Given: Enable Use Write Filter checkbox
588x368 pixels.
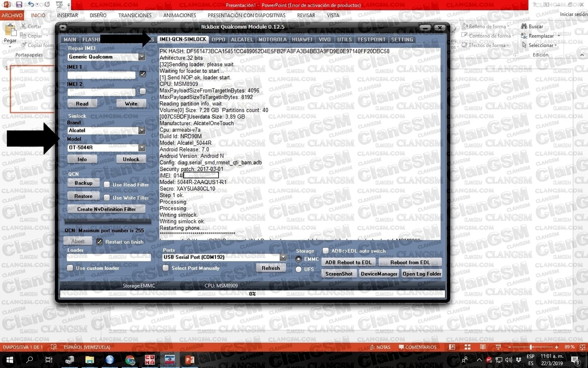Looking at the screenshot, I should click(107, 198).
